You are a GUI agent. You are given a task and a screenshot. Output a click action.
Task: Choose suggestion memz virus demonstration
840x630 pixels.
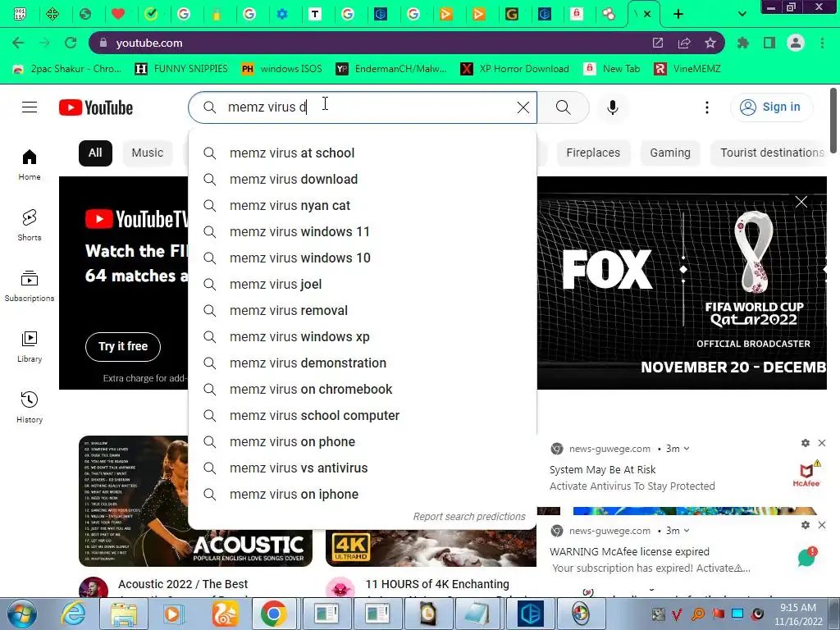pos(363,363)
